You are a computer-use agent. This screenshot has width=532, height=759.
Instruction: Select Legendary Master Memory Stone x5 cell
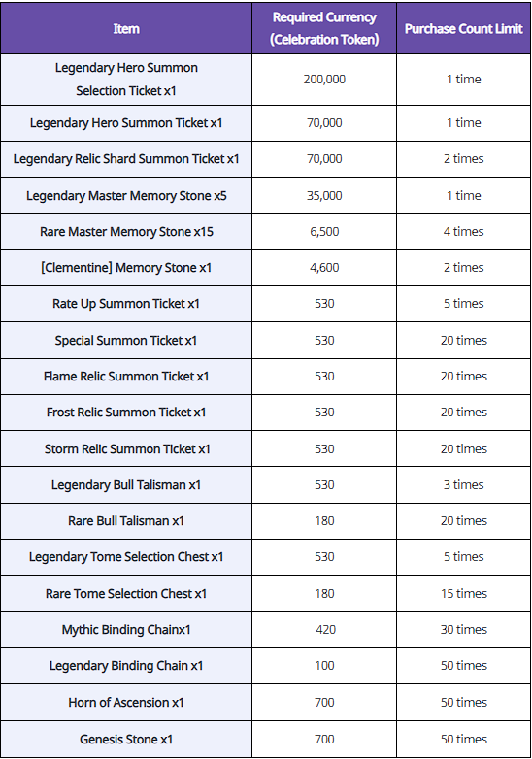(126, 195)
